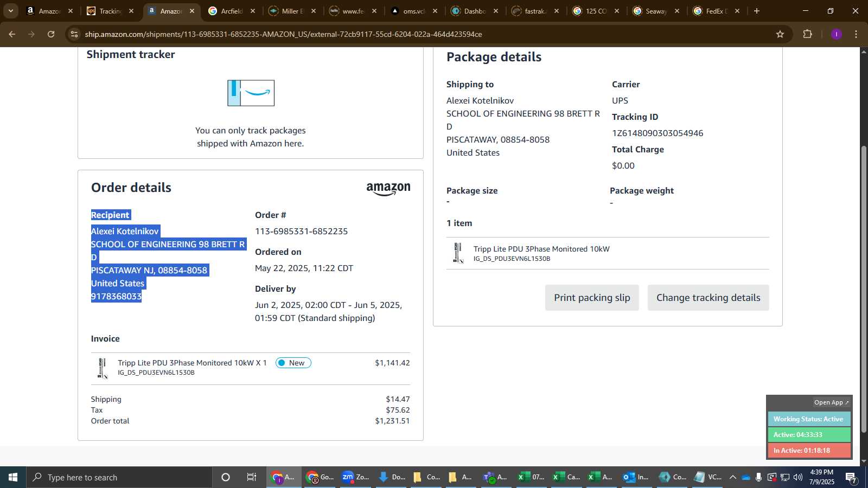Click the Amazon logo in Order details
Viewport: 868px width, 488px height.
point(388,189)
